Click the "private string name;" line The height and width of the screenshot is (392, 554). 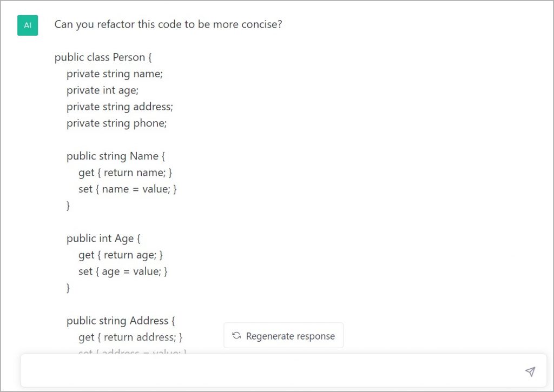pyautogui.click(x=114, y=74)
